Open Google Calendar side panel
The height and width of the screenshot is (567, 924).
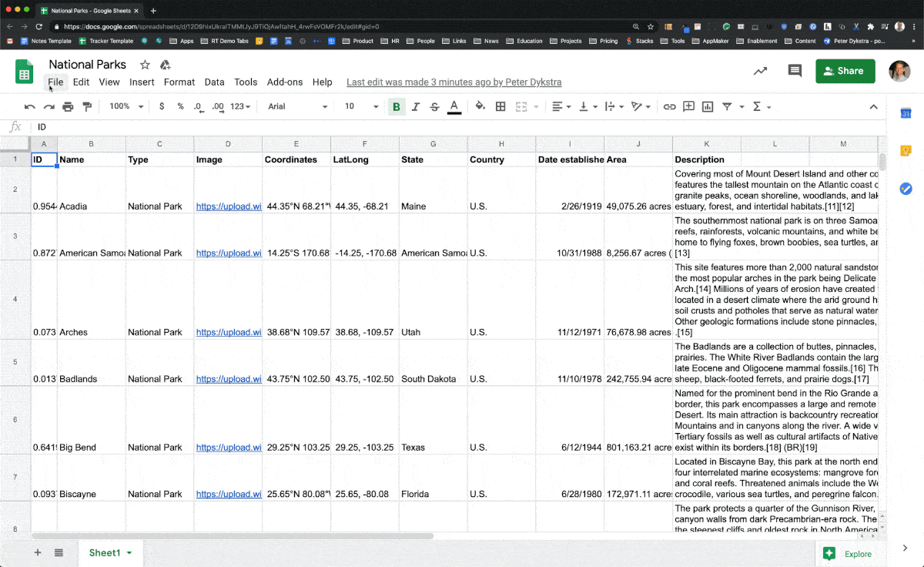(906, 112)
